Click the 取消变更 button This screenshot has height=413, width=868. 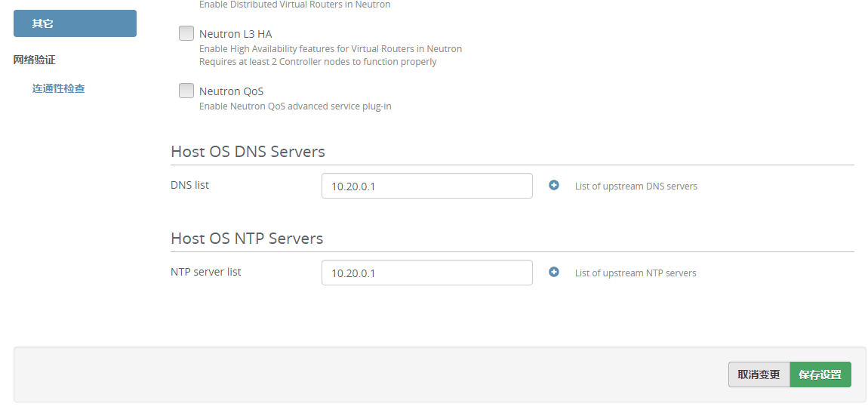coord(759,374)
